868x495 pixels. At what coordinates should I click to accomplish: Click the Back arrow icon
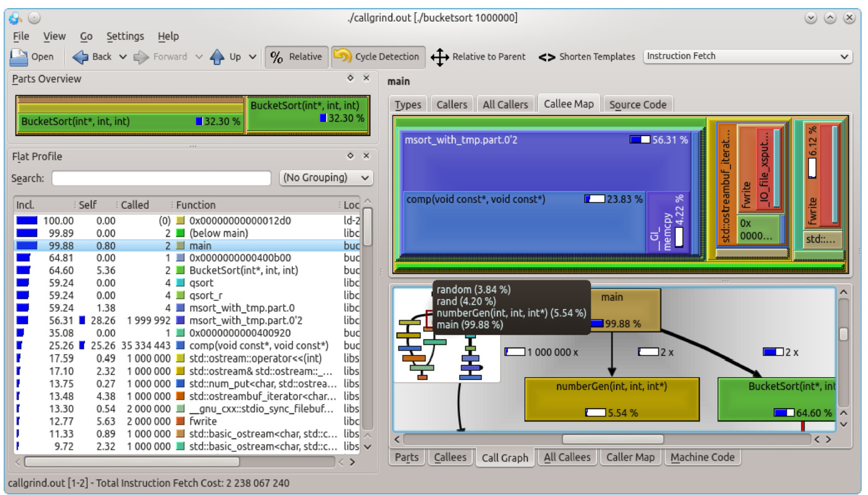click(x=81, y=57)
